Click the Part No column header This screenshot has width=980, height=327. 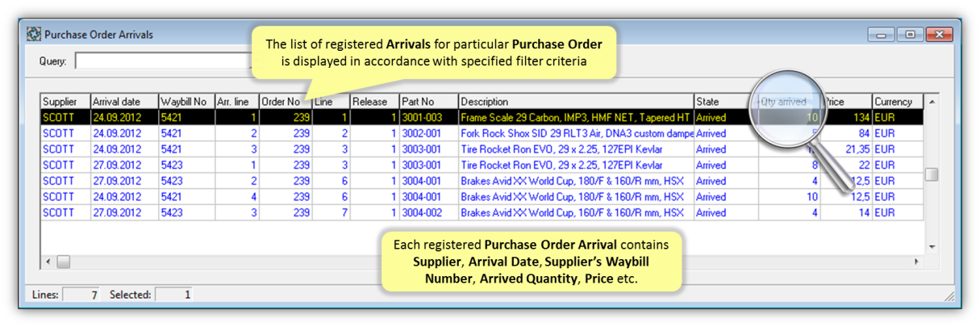pos(428,102)
